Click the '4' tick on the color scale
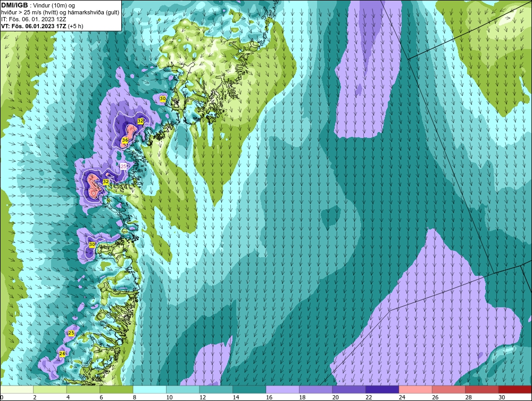This screenshot has height=401, width=532. (68, 397)
